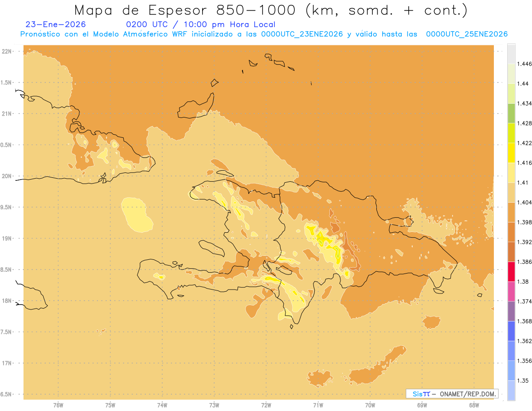Click the '74W' longitude label

tap(162, 405)
